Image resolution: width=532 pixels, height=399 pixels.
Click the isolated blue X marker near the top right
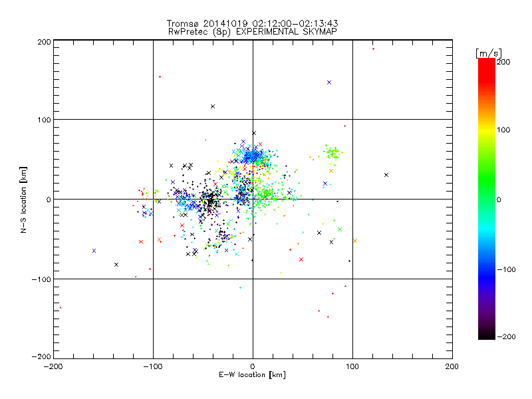329,82
